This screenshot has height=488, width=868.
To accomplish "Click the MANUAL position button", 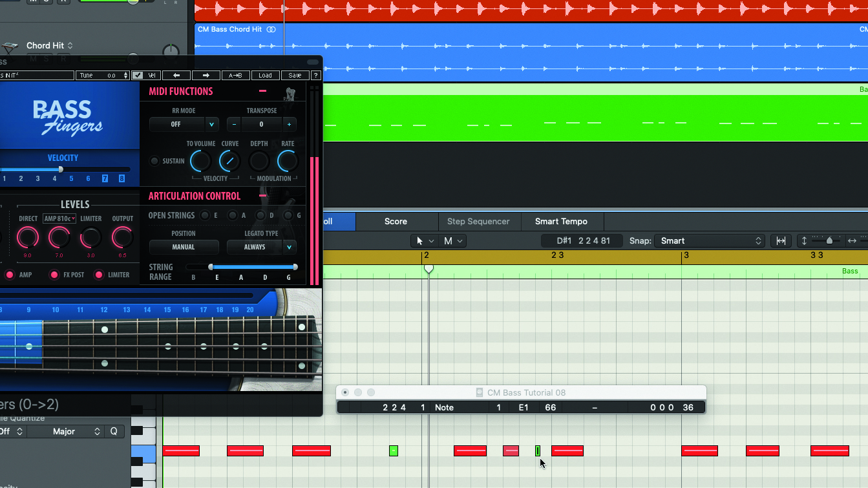I will click(x=184, y=247).
